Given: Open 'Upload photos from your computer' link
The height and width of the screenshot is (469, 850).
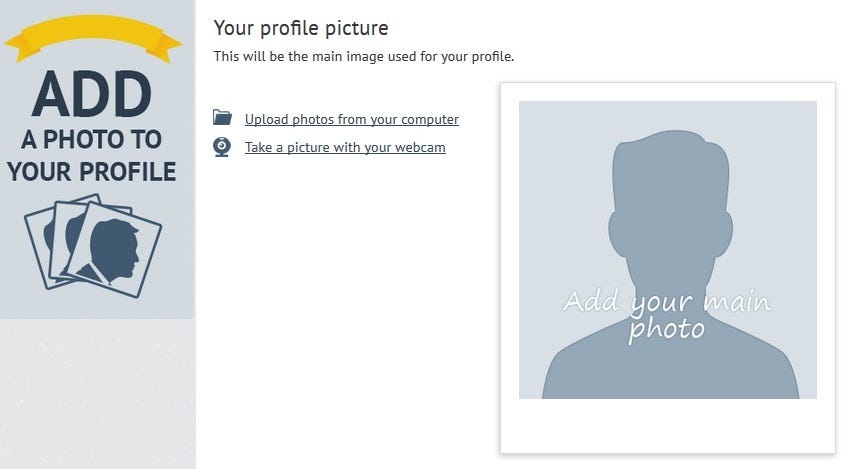Looking at the screenshot, I should (352, 119).
